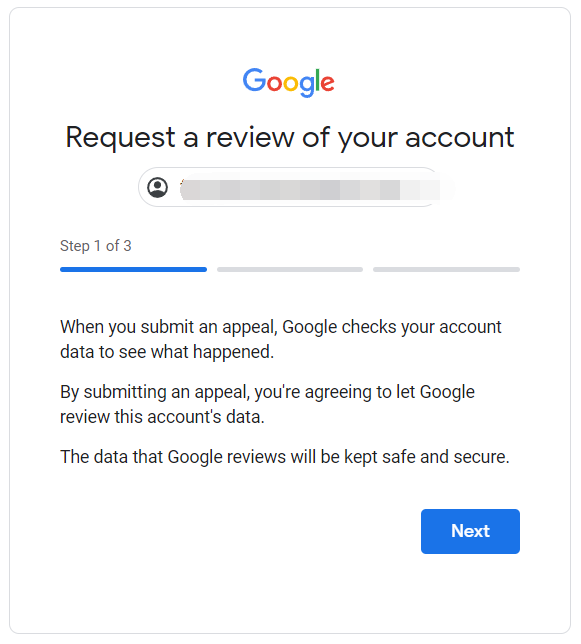
Task: Click the Google logo
Action: (x=289, y=82)
